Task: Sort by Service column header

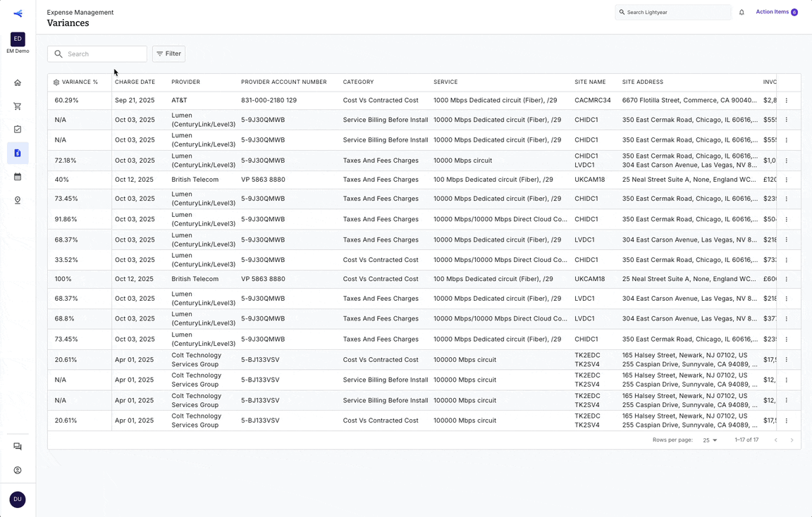Action: pos(446,82)
